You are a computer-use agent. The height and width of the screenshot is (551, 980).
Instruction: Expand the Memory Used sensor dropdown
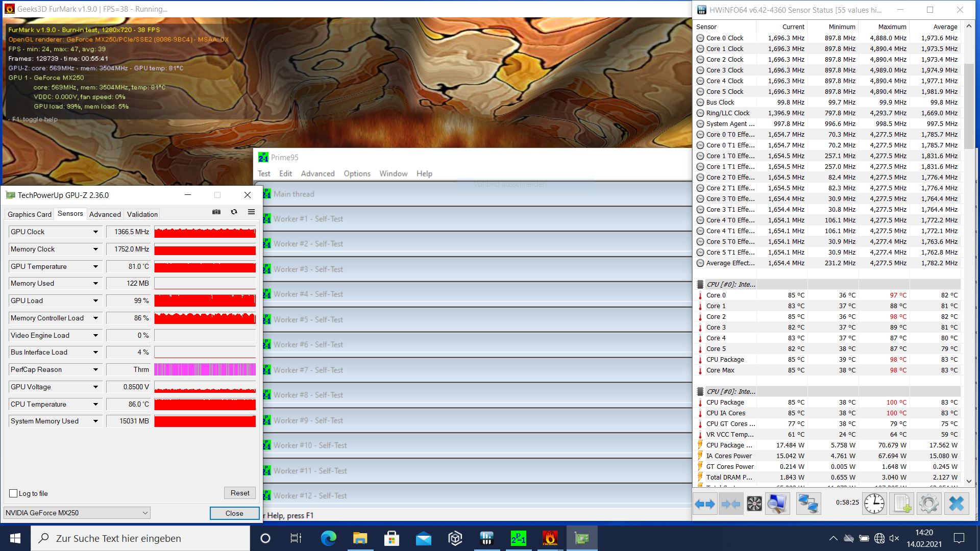tap(95, 283)
